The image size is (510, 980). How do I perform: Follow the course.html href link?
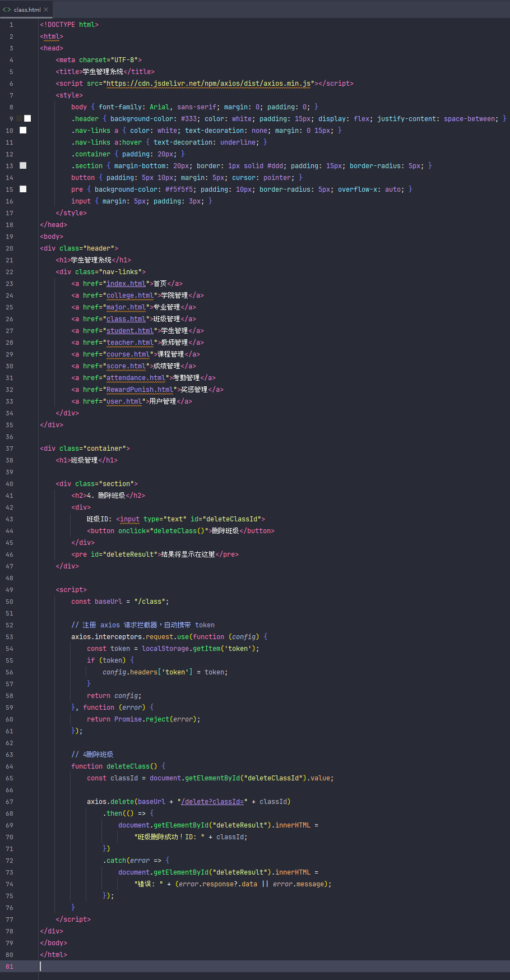point(128,354)
